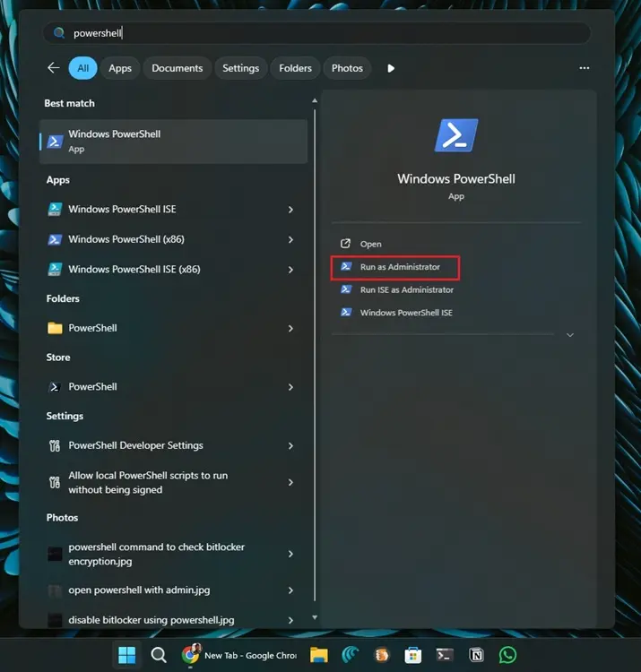The image size is (641, 672).
Task: Open the PowerShell folder result
Action: [173, 328]
